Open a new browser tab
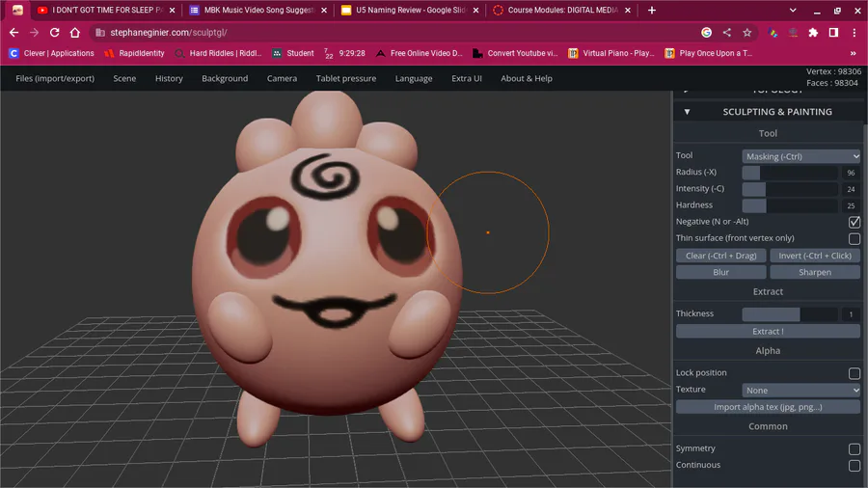The width and height of the screenshot is (868, 488). pyautogui.click(x=652, y=10)
